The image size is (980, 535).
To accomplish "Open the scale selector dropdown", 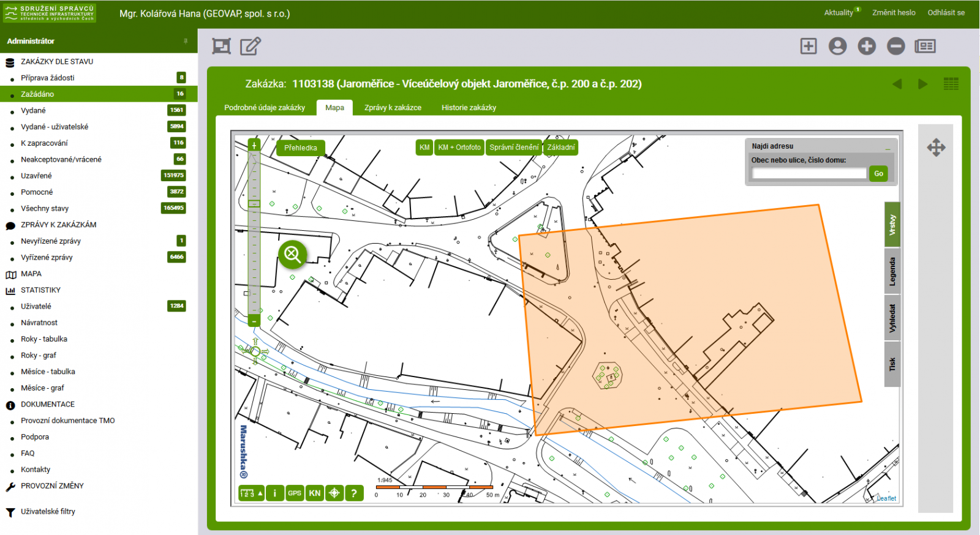I will (251, 493).
